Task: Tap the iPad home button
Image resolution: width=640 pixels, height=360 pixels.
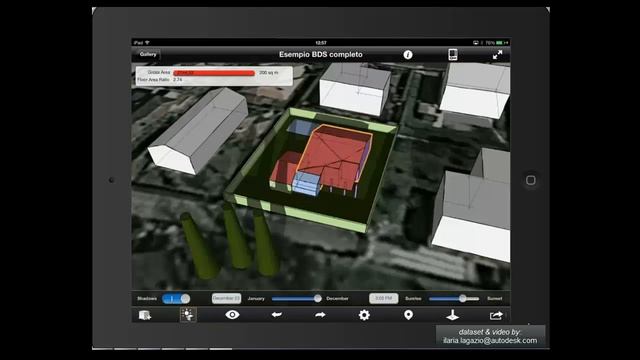Action: (531, 180)
